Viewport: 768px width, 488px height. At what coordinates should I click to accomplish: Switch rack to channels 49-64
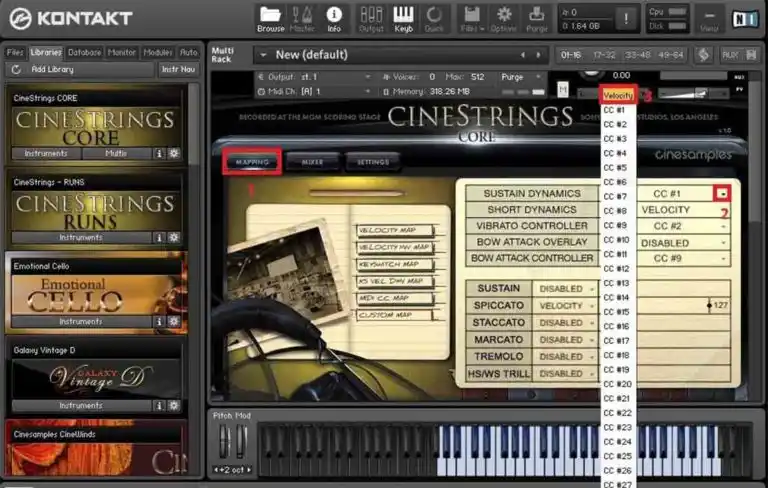(x=671, y=55)
